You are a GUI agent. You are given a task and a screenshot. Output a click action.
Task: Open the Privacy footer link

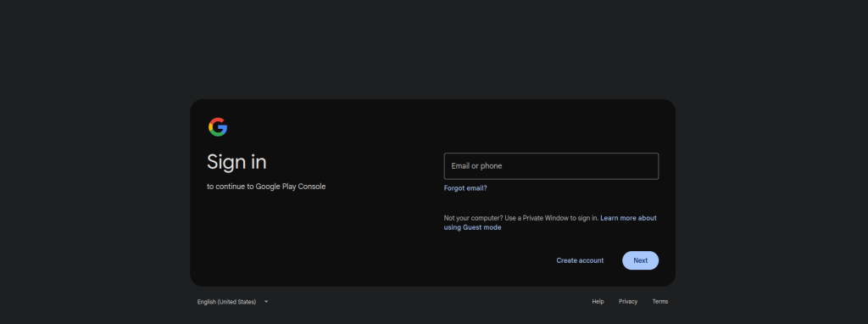[628, 302]
